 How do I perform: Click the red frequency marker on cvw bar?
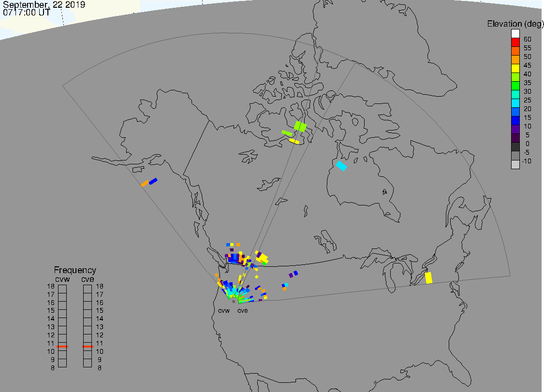click(x=62, y=346)
